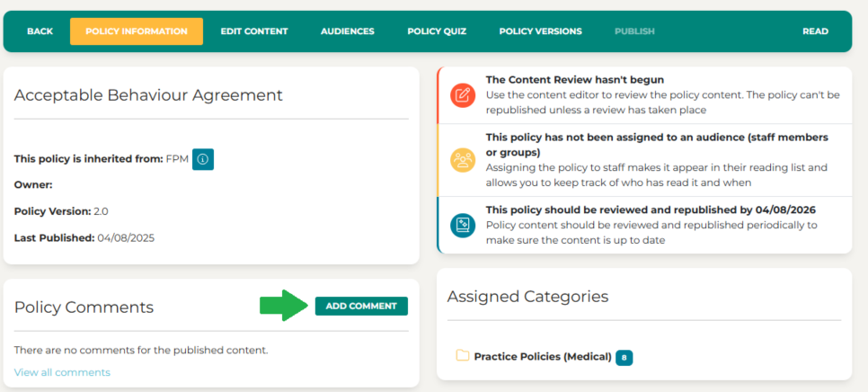The width and height of the screenshot is (868, 392).
Task: Switch to the Audiences tab
Action: point(347,31)
